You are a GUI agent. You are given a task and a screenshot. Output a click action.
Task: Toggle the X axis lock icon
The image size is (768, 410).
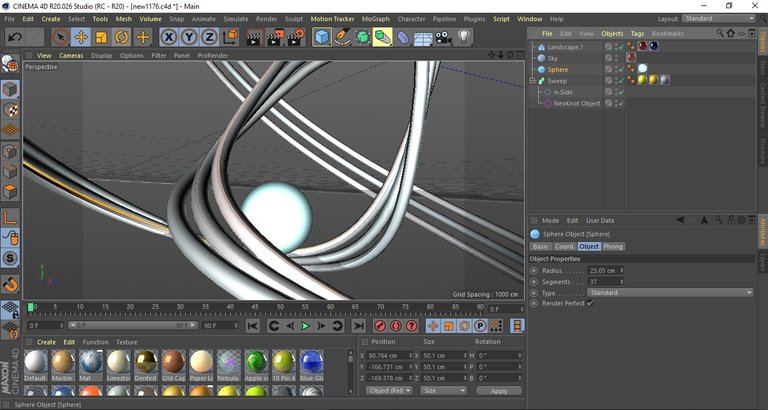pos(169,37)
